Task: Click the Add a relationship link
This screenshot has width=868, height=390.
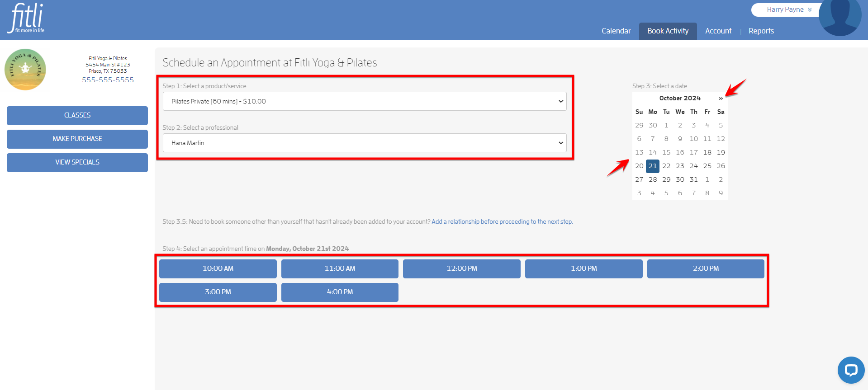Action: click(502, 221)
